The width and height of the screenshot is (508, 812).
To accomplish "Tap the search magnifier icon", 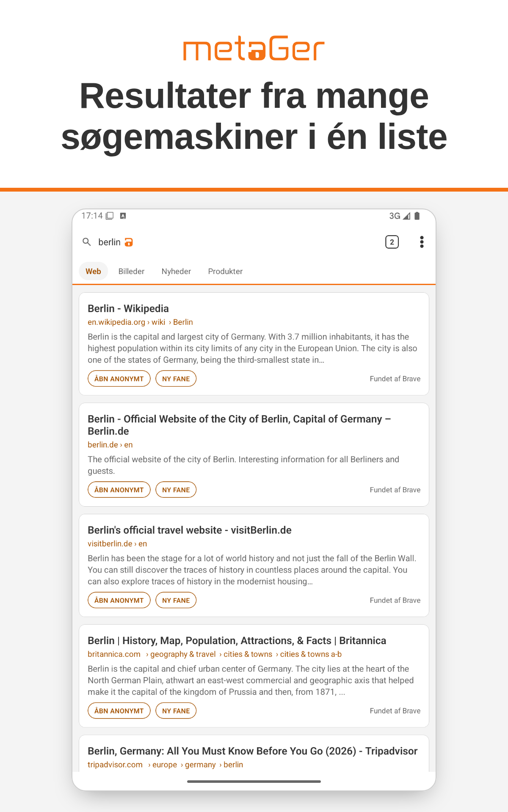I will (87, 242).
